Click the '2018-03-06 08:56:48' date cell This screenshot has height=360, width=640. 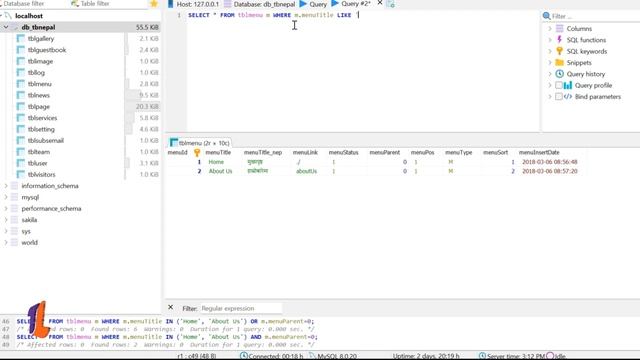tap(549, 162)
